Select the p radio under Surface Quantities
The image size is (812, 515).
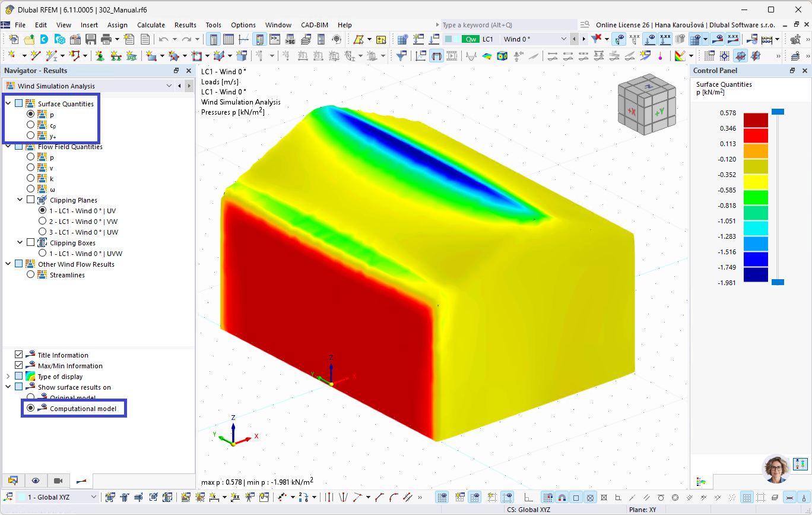pos(31,113)
